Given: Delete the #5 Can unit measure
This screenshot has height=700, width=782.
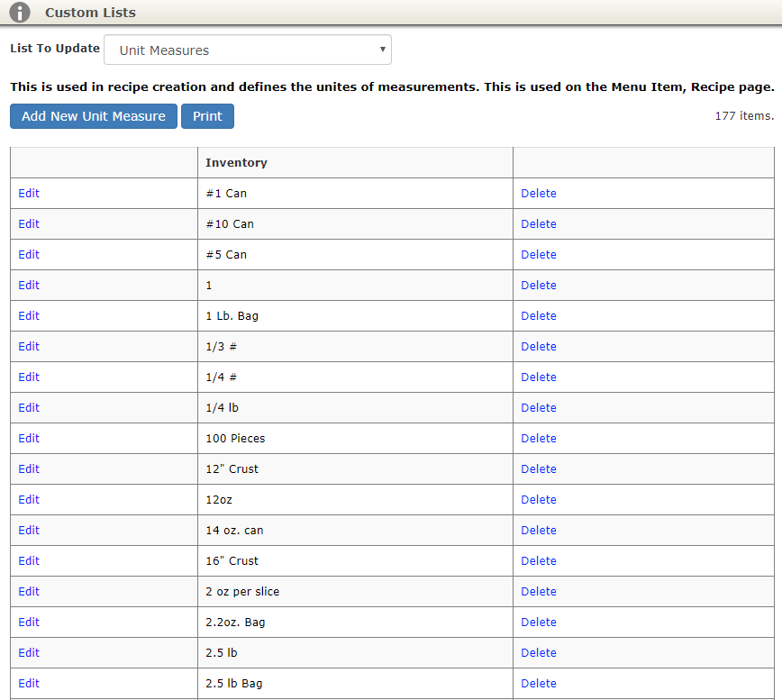Looking at the screenshot, I should 539,255.
